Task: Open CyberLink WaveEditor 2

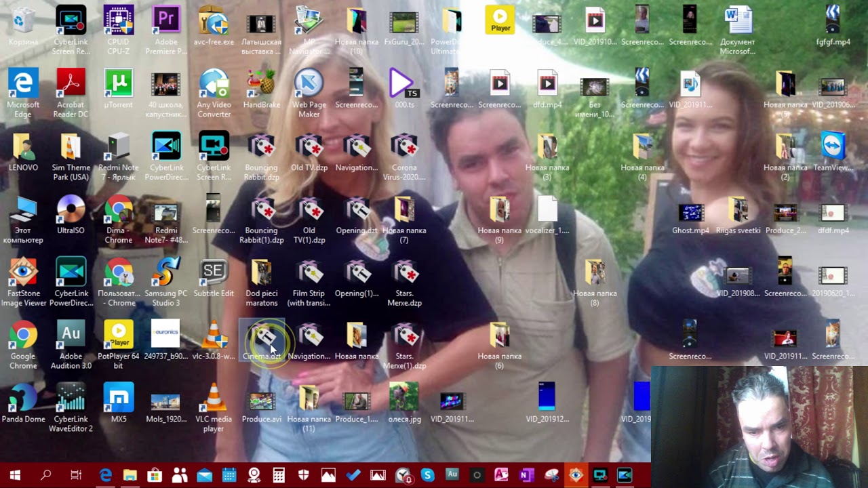Action: (71, 407)
